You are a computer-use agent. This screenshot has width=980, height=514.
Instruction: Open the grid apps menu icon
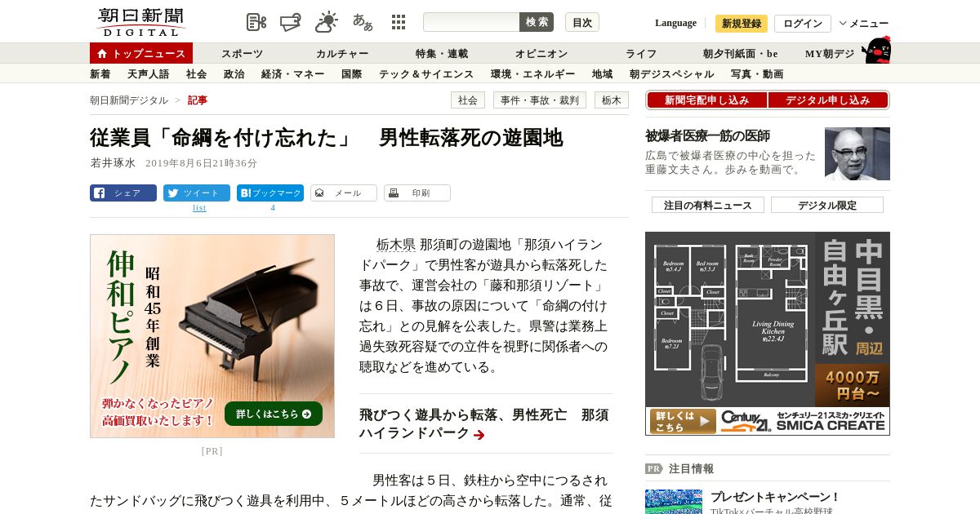(x=399, y=22)
